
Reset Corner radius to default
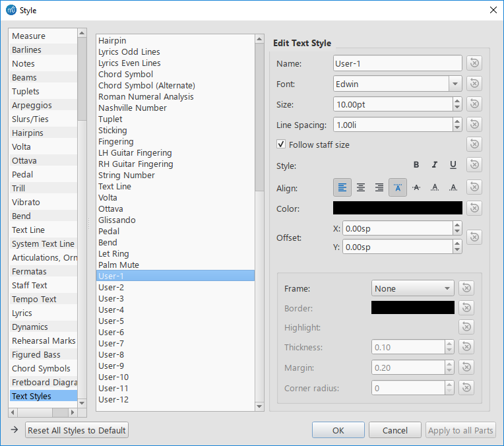(466, 387)
